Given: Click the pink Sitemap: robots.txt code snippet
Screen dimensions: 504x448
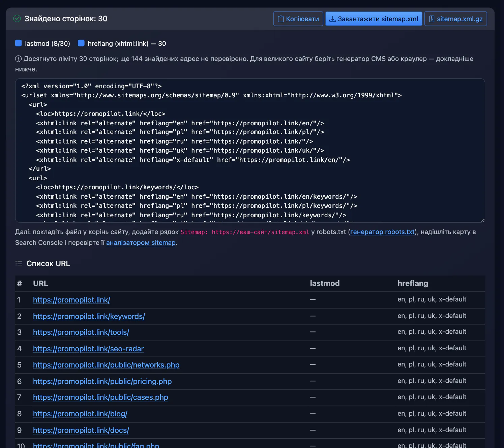Looking at the screenshot, I should pyautogui.click(x=245, y=232).
